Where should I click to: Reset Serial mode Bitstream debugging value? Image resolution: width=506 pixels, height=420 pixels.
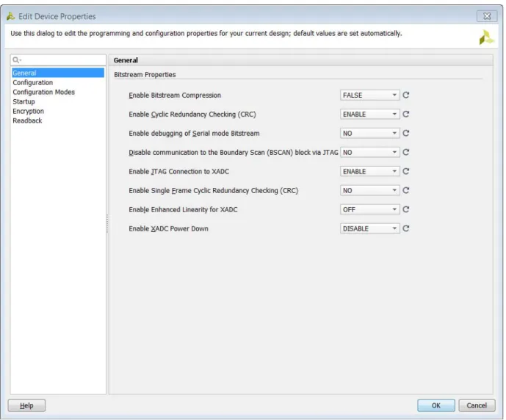(405, 133)
